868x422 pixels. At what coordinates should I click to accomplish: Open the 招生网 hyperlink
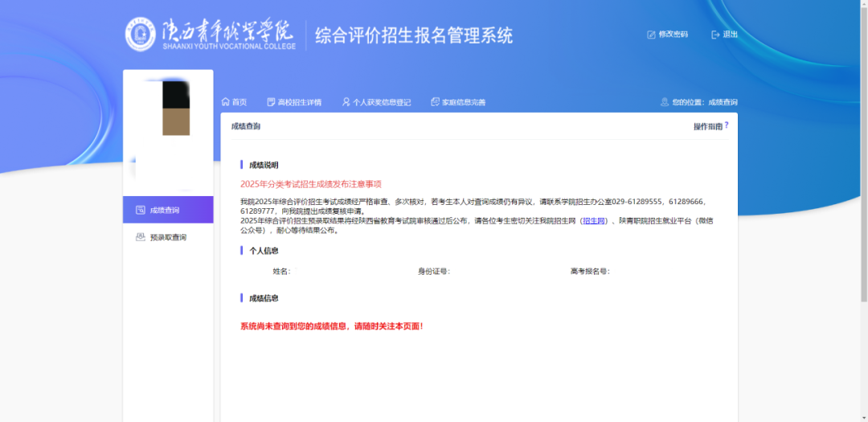(593, 221)
